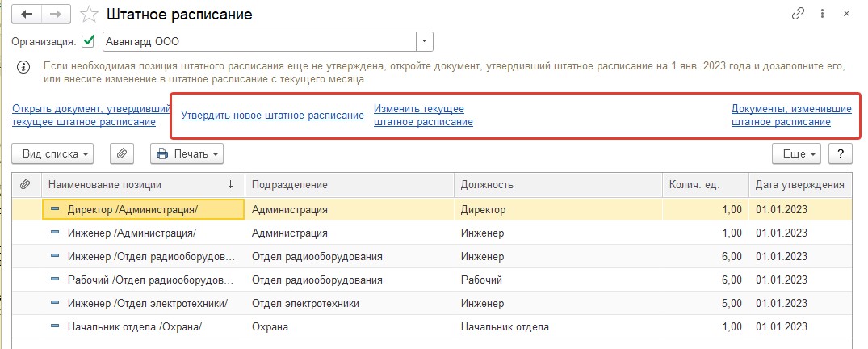Open the Еще menu
The image size is (868, 349).
tap(798, 153)
